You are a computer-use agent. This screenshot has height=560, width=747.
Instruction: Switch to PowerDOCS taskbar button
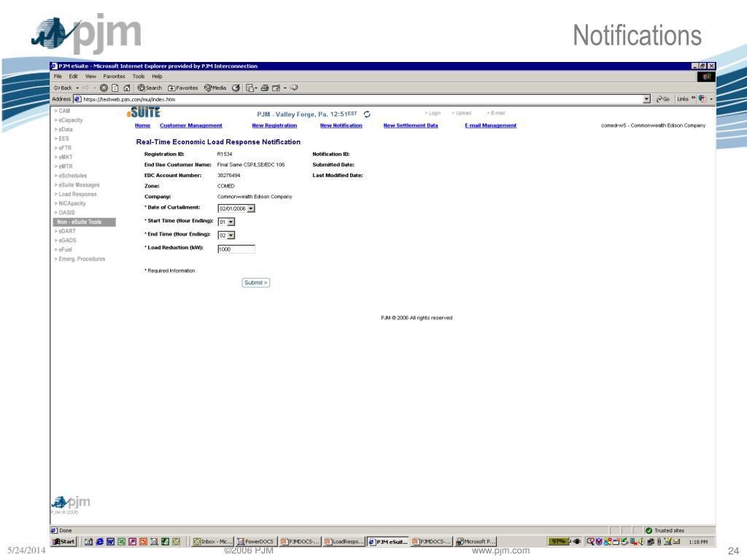pos(256,542)
